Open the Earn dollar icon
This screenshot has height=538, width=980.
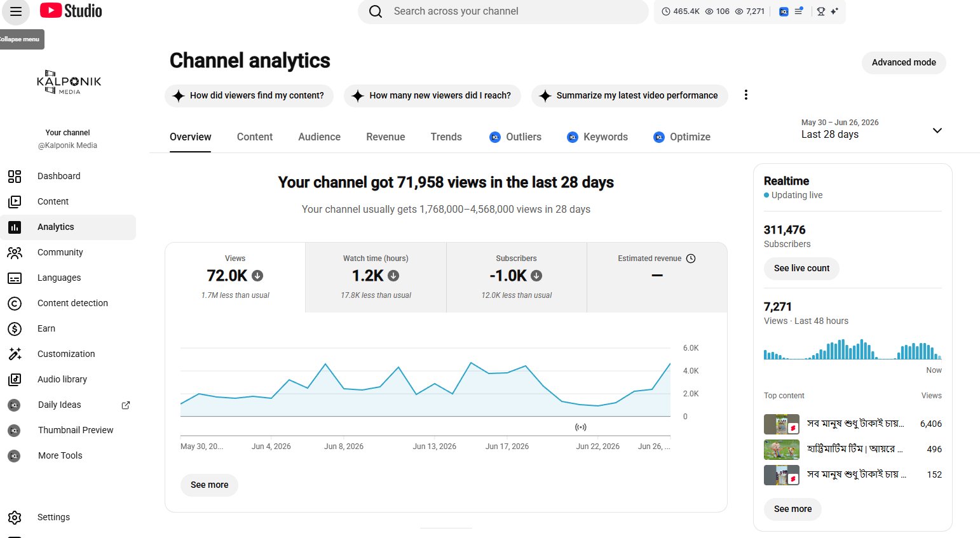click(15, 328)
